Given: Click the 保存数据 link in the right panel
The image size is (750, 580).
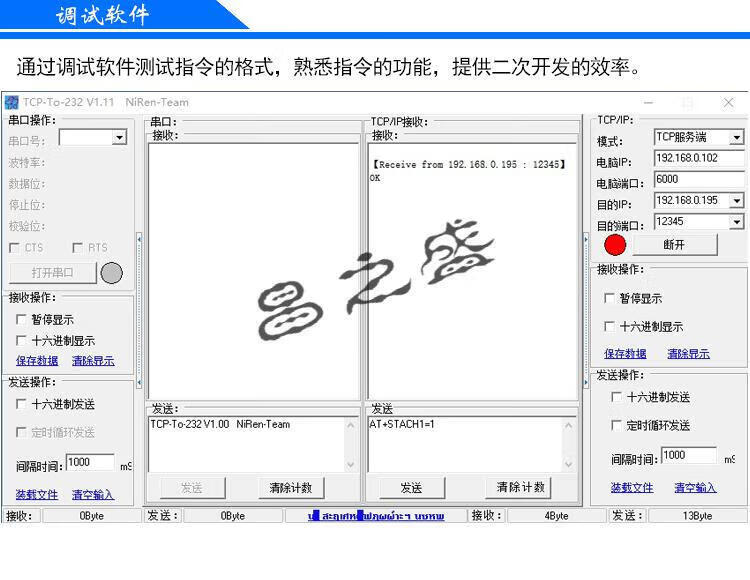Looking at the screenshot, I should click(x=625, y=354).
